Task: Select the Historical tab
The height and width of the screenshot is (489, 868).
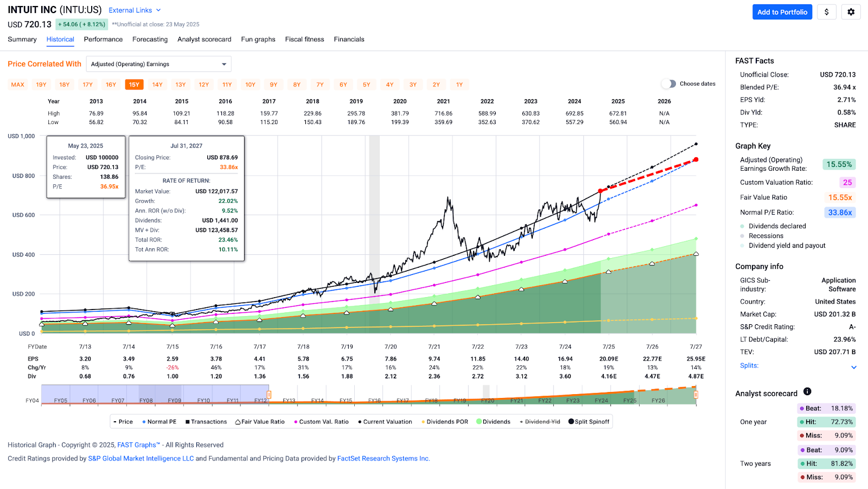Action: click(60, 40)
